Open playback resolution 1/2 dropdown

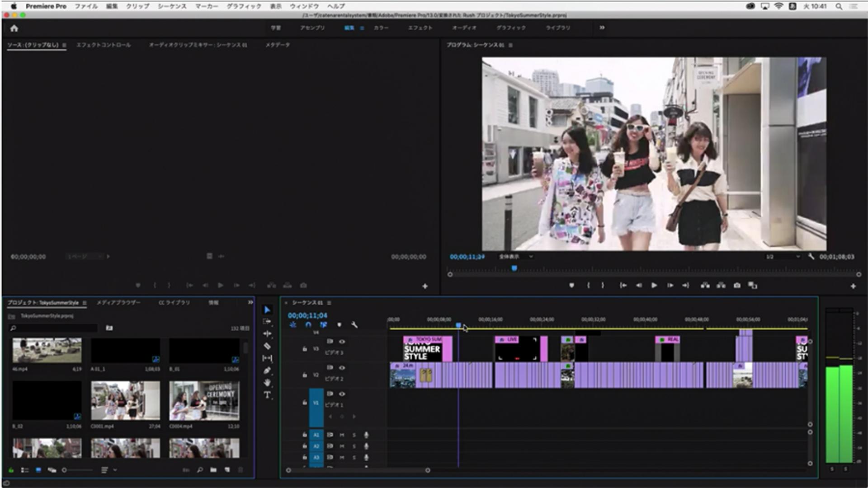[x=783, y=257]
